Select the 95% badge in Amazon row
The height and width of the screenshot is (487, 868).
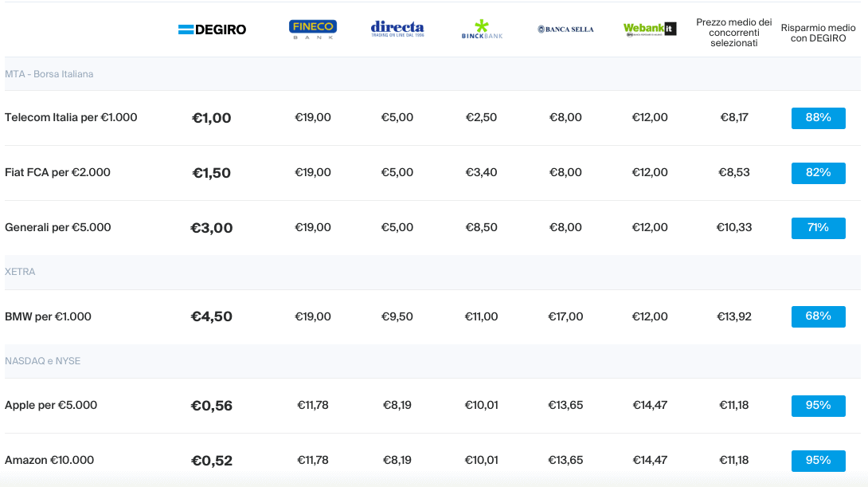818,461
